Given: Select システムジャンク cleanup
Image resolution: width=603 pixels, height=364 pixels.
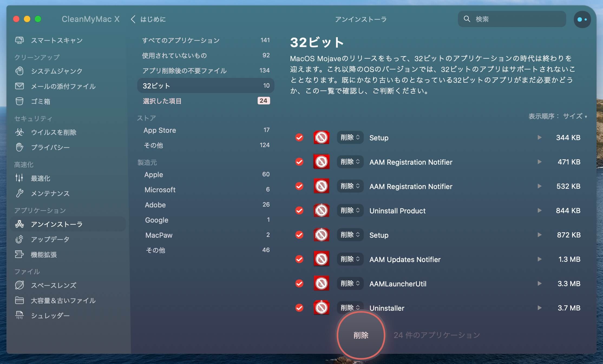Looking at the screenshot, I should click(56, 71).
